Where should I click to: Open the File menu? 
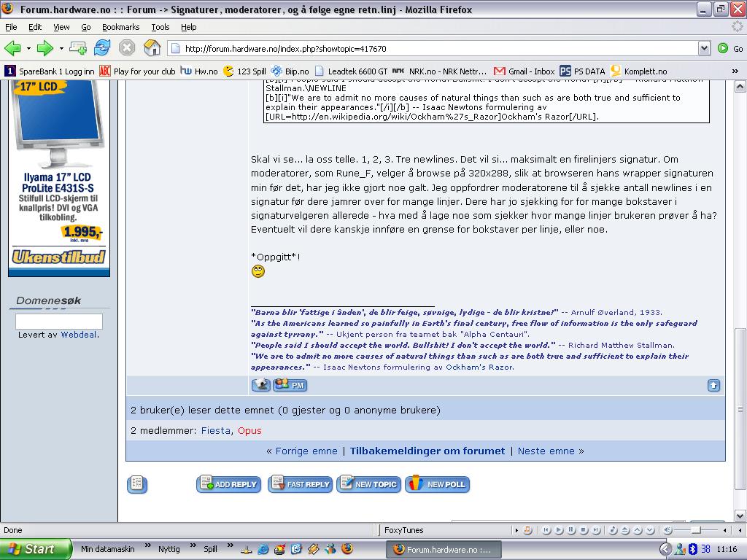(11, 27)
